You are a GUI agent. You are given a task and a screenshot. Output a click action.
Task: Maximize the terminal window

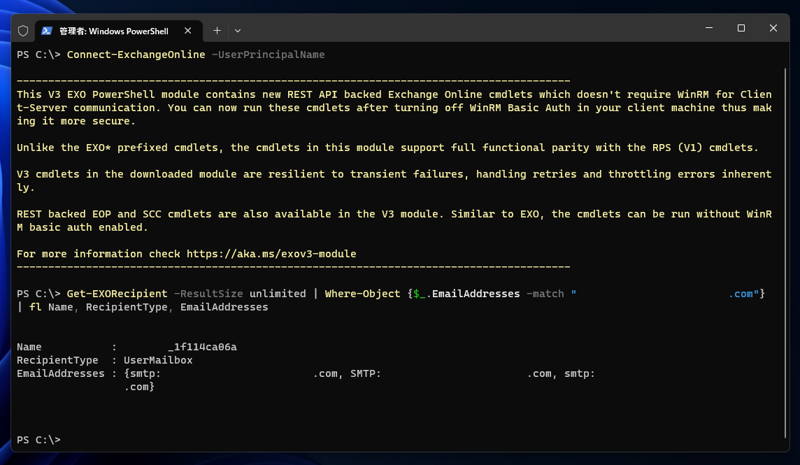pyautogui.click(x=741, y=28)
